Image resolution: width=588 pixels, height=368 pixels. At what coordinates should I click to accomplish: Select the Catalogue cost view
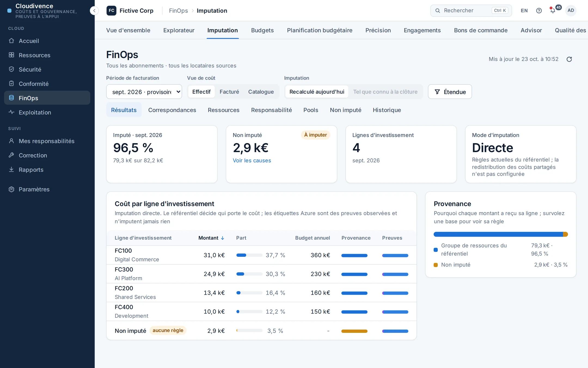[261, 92]
